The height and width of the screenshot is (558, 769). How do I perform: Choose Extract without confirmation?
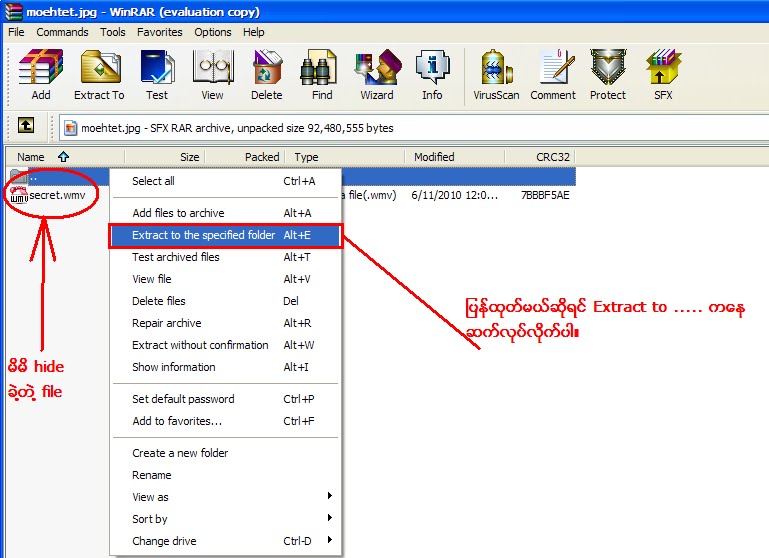point(226,345)
